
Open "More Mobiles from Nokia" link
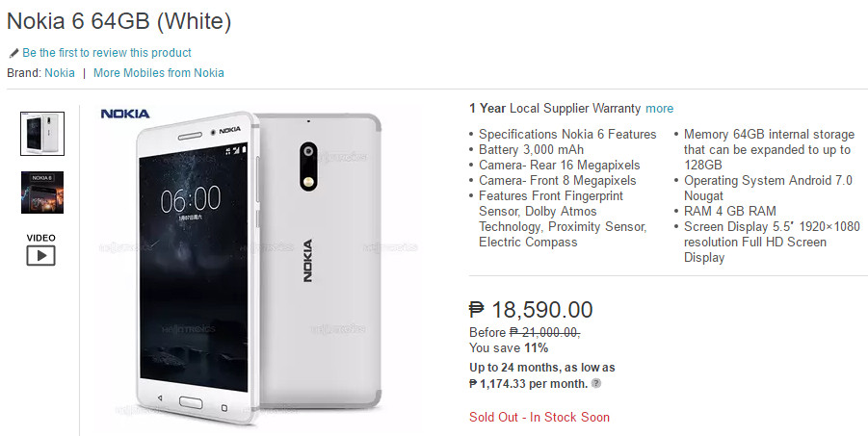159,73
